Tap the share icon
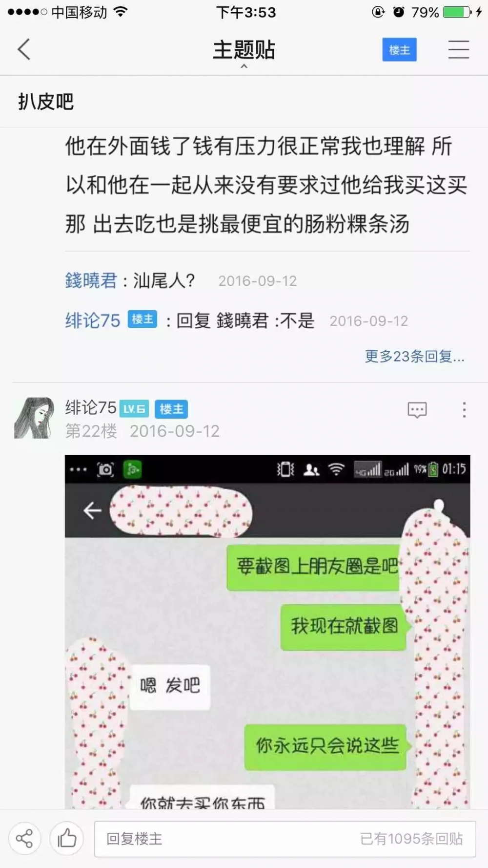 pos(24,838)
